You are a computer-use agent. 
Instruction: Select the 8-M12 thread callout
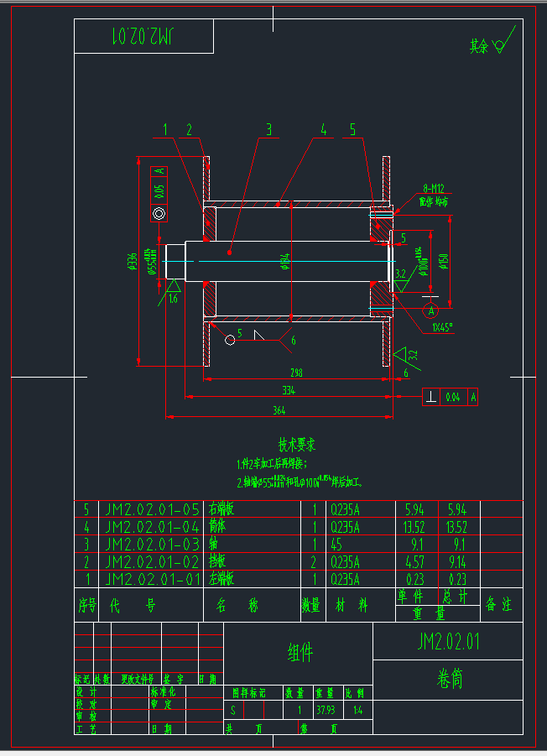coord(434,189)
